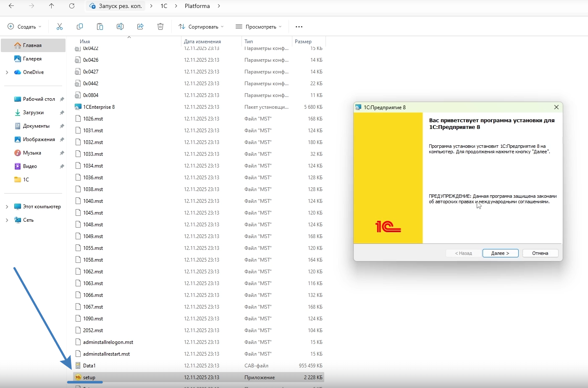Open the three-dot more options menu

[x=299, y=26]
